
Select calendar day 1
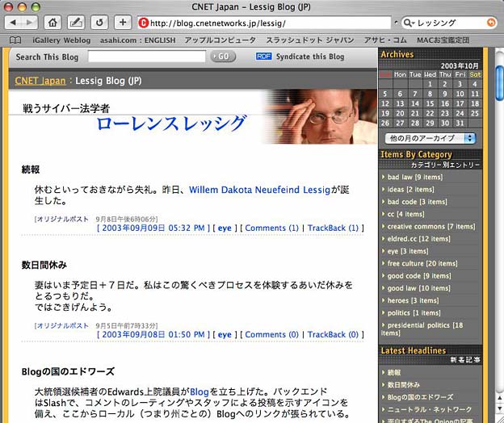(430, 84)
